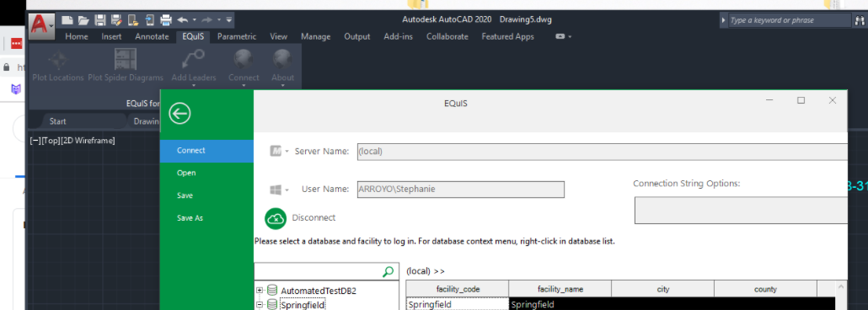Click the Plot Spider Diagrams ribbon icon
The height and width of the screenshot is (310, 868).
point(126,59)
